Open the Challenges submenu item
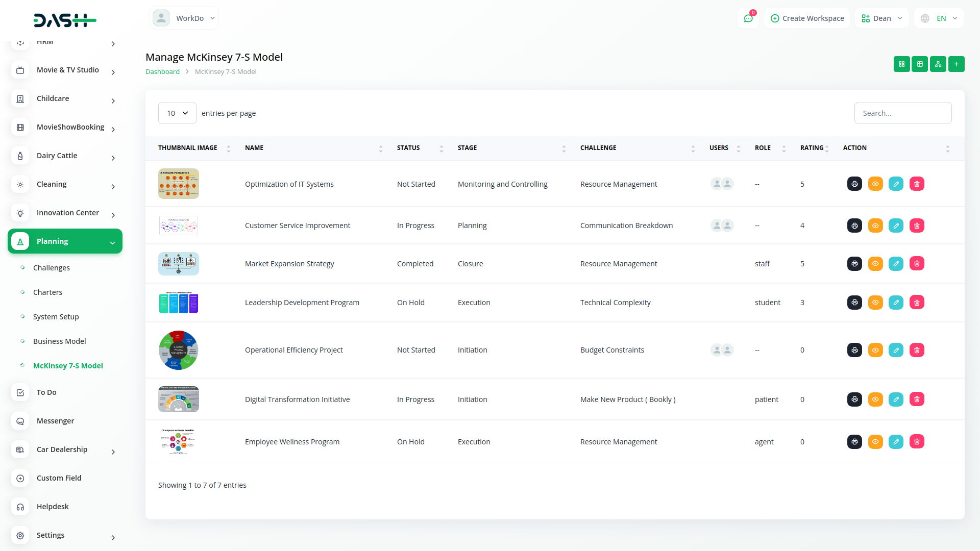980x551 pixels. (x=52, y=268)
